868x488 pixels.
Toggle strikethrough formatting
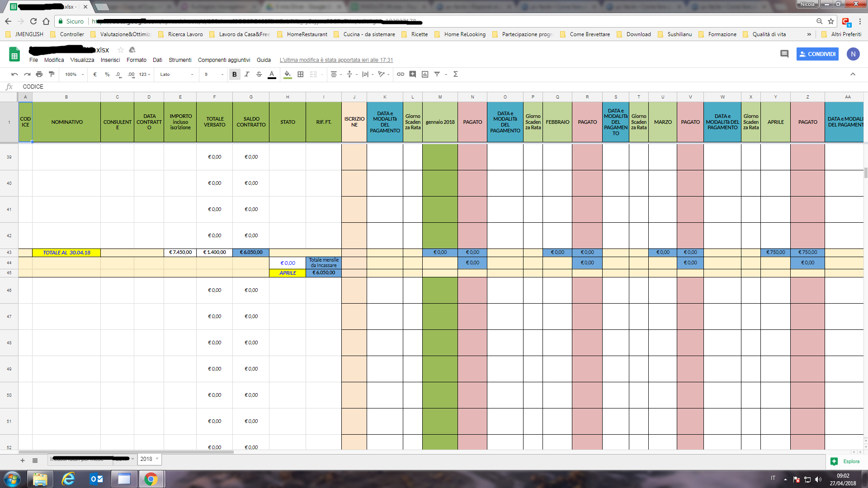tap(259, 74)
